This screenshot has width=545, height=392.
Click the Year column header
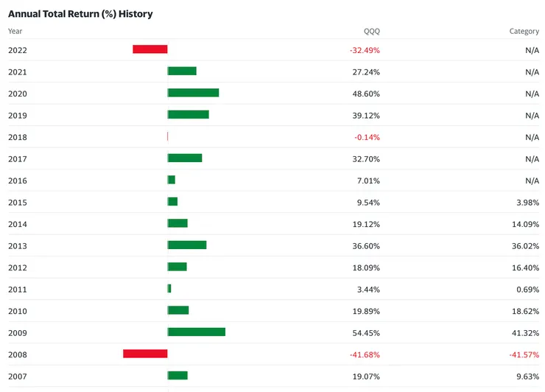pyautogui.click(x=15, y=31)
